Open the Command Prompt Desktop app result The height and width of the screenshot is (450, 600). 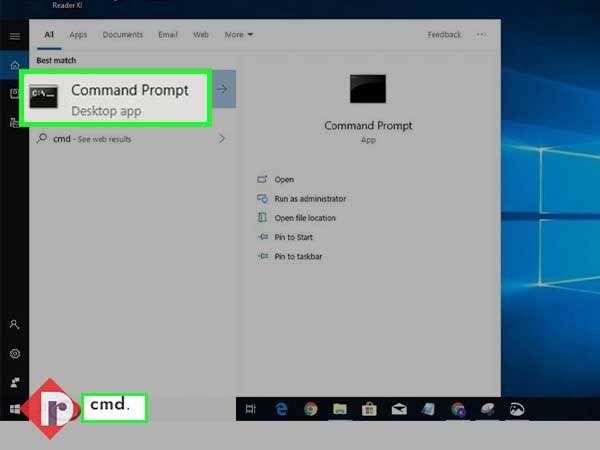[116, 98]
